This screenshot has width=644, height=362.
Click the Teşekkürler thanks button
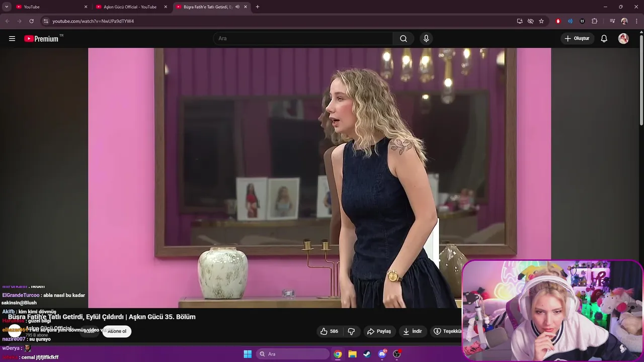pos(447,331)
